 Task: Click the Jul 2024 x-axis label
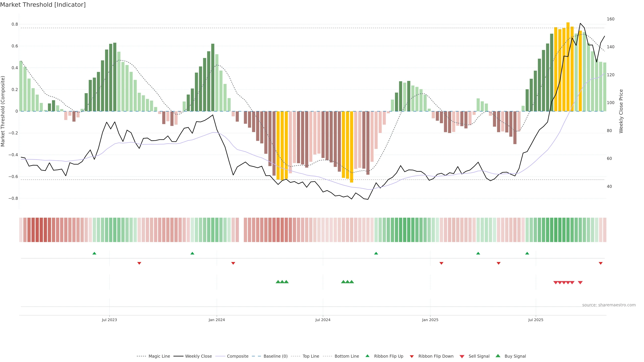tap(323, 320)
